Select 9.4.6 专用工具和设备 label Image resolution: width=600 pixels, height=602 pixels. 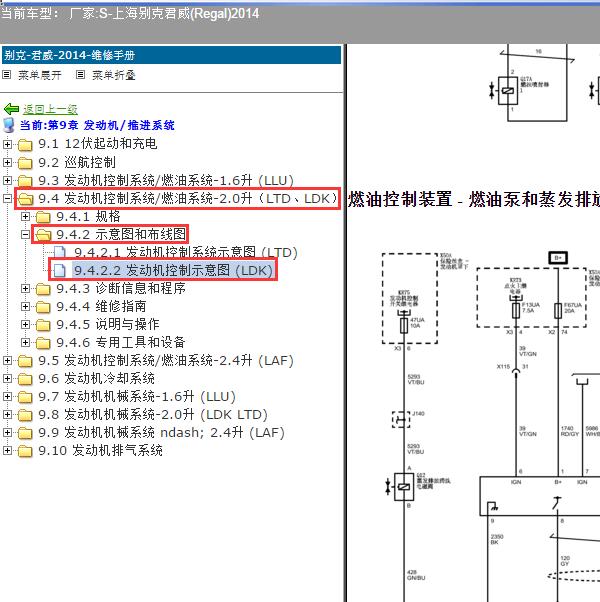pos(121,342)
